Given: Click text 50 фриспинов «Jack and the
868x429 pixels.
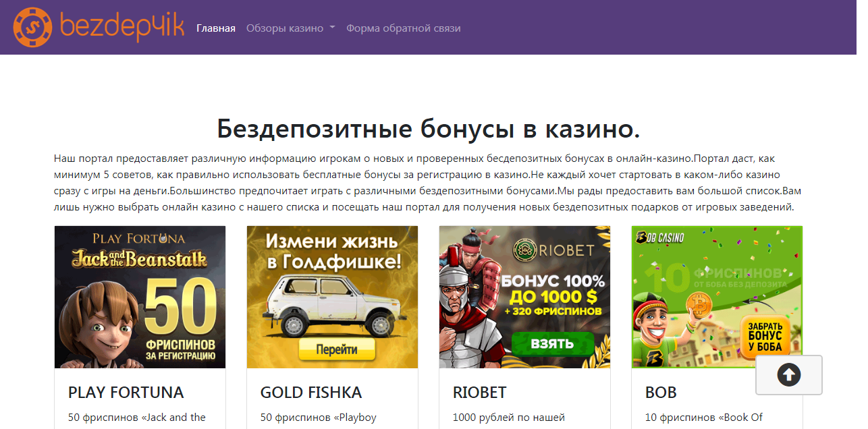Looking at the screenshot, I should (137, 418).
